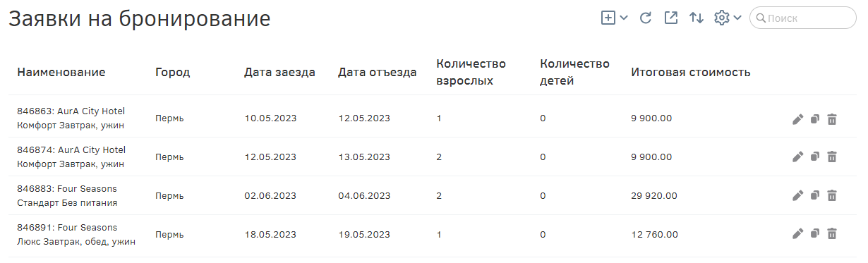This screenshot has height=263, width=868.
Task: Open the export icon in toolbar
Action: [x=671, y=18]
